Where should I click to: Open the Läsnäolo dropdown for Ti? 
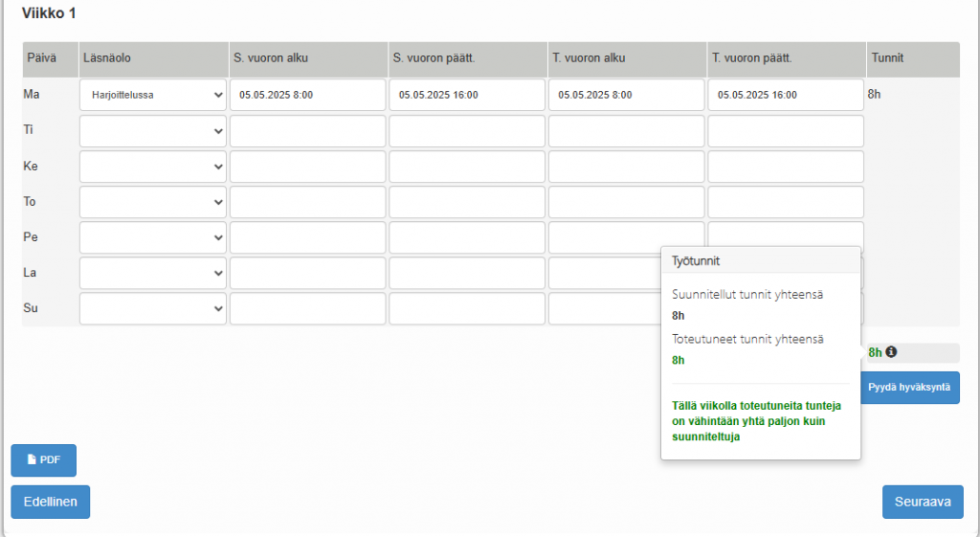pyautogui.click(x=153, y=131)
